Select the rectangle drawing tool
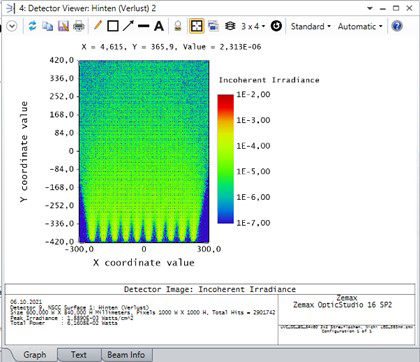420x362 pixels. tap(113, 26)
